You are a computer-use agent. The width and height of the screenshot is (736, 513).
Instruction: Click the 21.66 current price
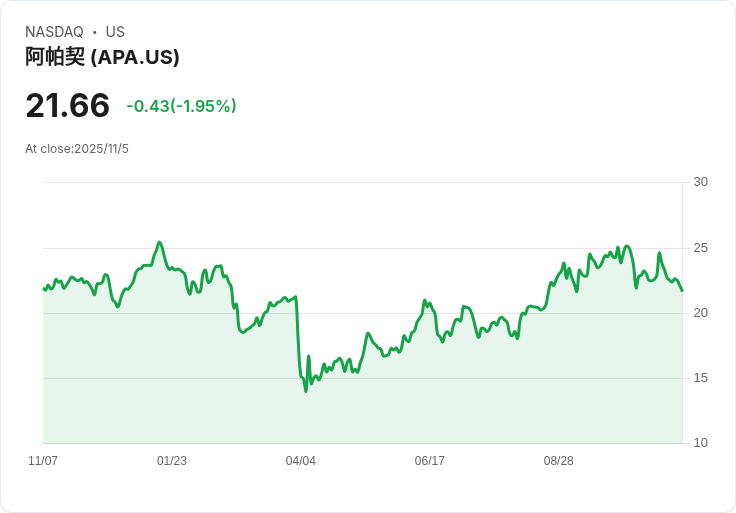click(67, 106)
